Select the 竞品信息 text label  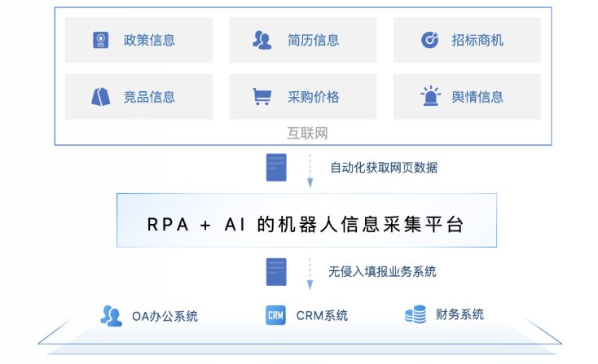pos(149,97)
